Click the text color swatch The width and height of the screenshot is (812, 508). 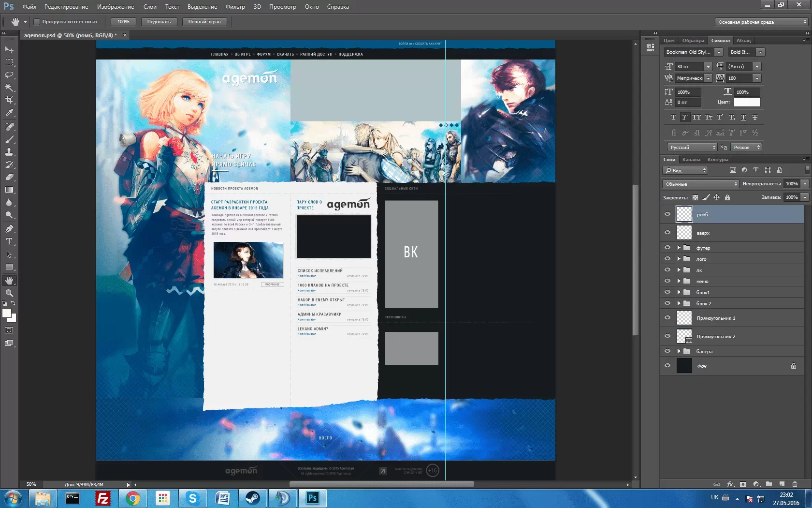[x=747, y=102]
